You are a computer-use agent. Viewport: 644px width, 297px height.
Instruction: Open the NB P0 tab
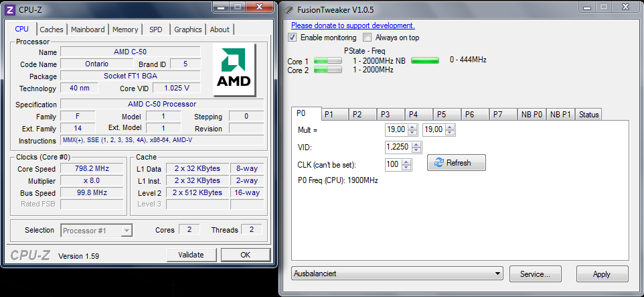(532, 115)
